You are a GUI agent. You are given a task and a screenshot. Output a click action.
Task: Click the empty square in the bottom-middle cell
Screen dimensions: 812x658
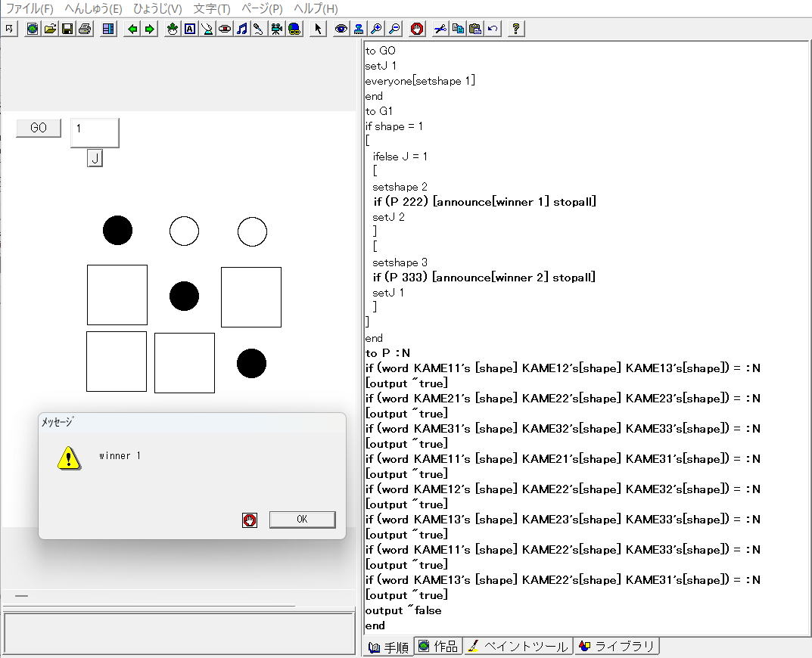[185, 363]
